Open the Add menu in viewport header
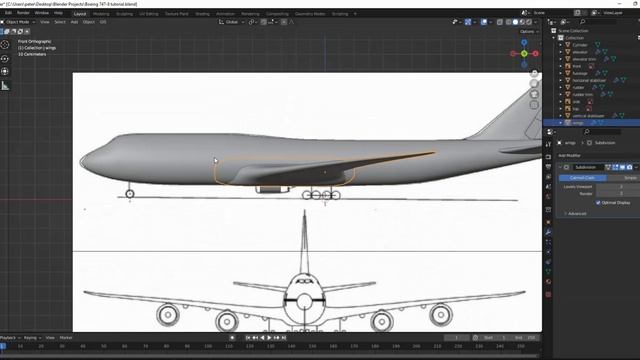This screenshot has width=640, height=360. click(74, 22)
